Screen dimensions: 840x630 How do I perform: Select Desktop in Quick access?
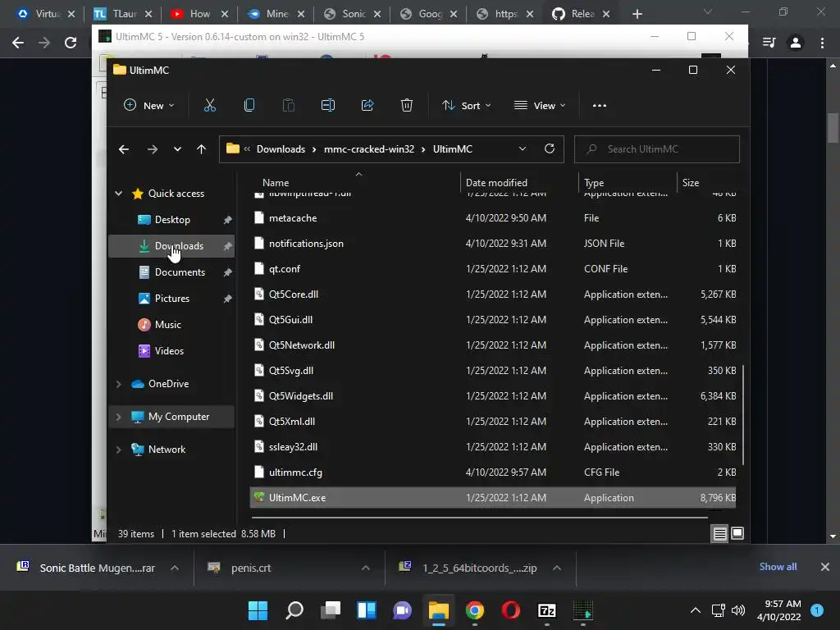tap(172, 220)
